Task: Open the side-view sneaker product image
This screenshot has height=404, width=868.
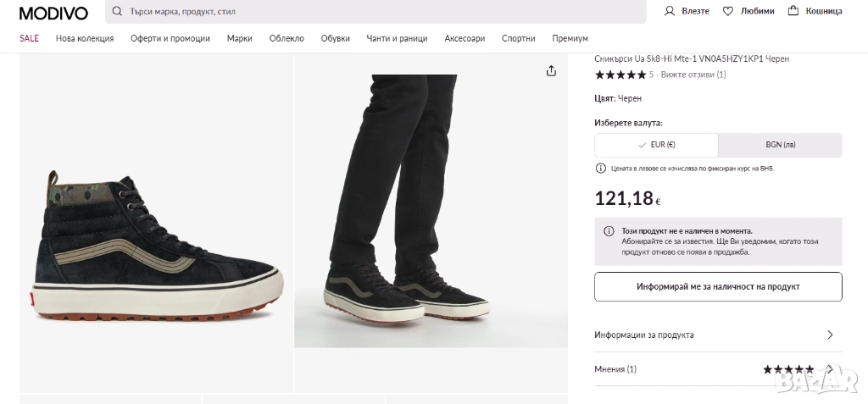Action: (x=157, y=246)
